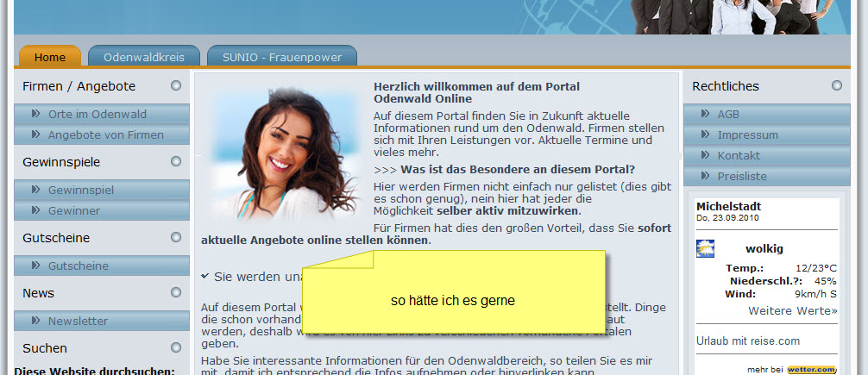Image resolution: width=868 pixels, height=375 pixels.
Task: Toggle the Firmen / Angebote panel circle
Action: (x=176, y=85)
